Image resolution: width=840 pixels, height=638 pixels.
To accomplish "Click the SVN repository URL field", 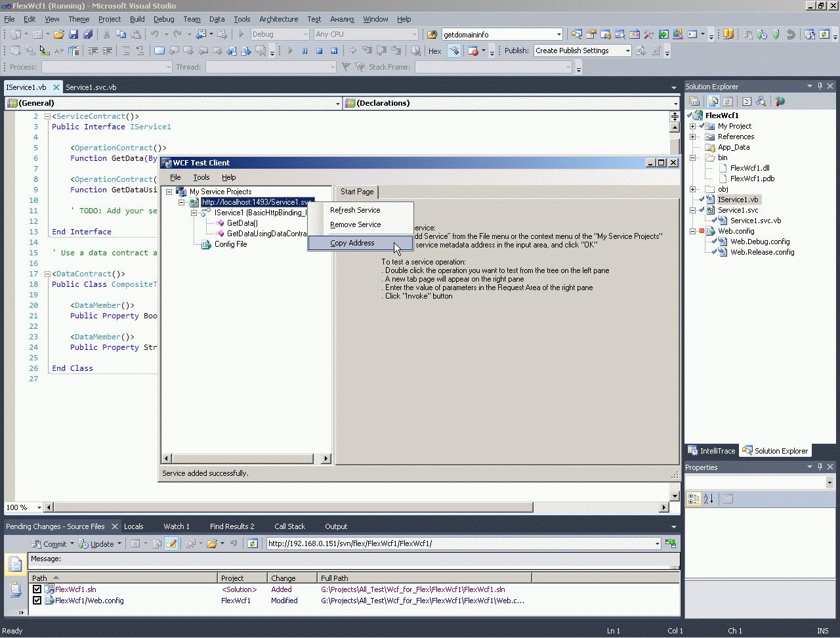I will [459, 543].
